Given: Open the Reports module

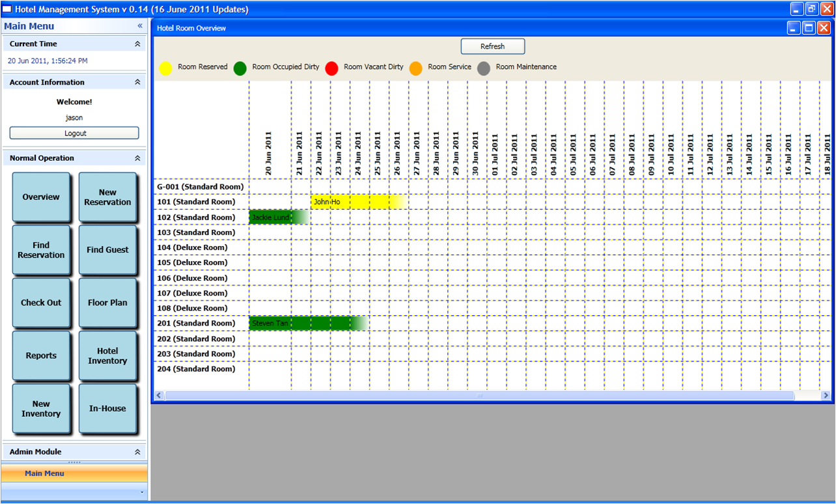Looking at the screenshot, I should pos(42,356).
